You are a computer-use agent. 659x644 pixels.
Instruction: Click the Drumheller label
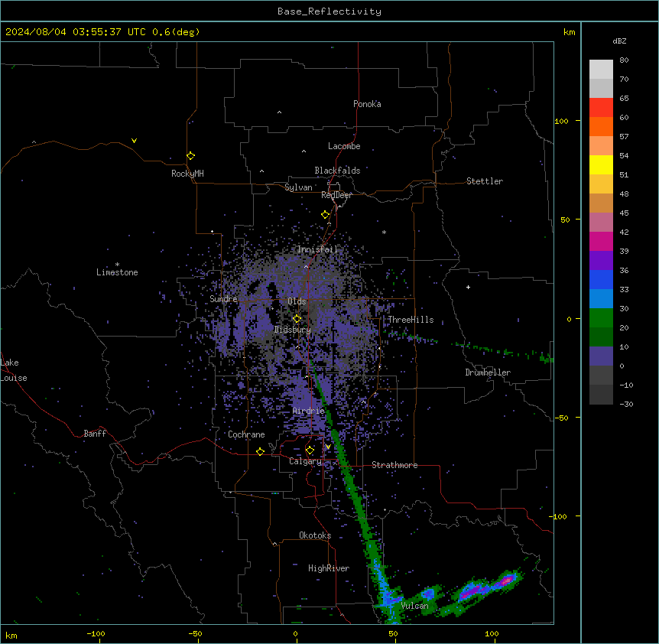point(488,372)
